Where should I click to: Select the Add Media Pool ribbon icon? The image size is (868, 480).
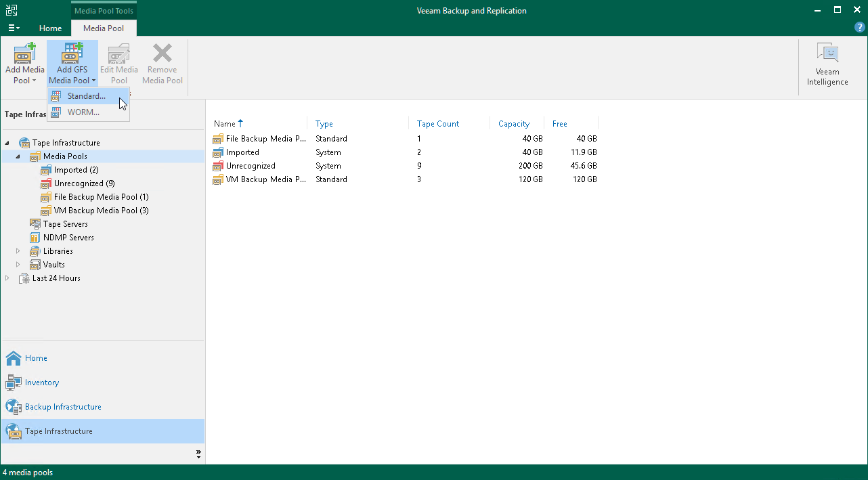24,62
